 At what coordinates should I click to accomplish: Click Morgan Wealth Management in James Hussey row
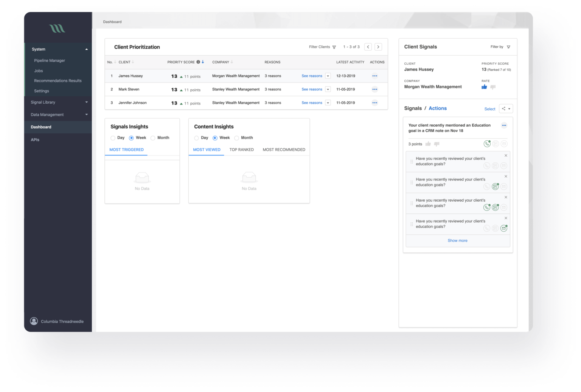(236, 76)
